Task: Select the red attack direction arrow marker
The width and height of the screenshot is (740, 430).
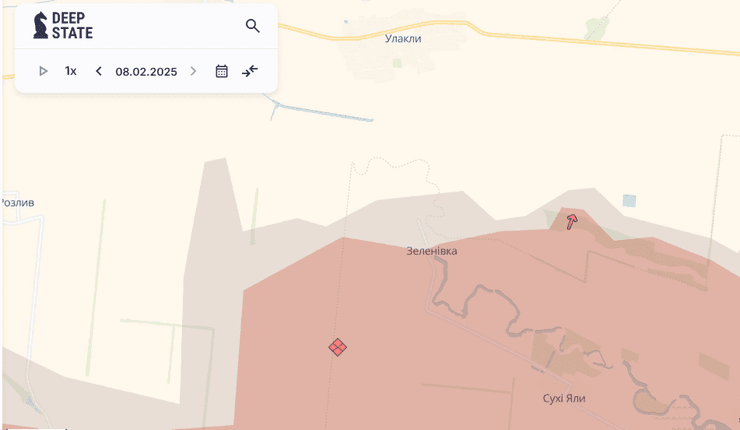Action: point(572,221)
